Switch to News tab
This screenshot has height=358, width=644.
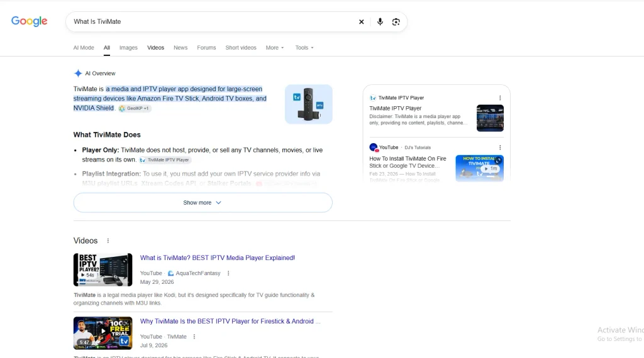(x=180, y=48)
